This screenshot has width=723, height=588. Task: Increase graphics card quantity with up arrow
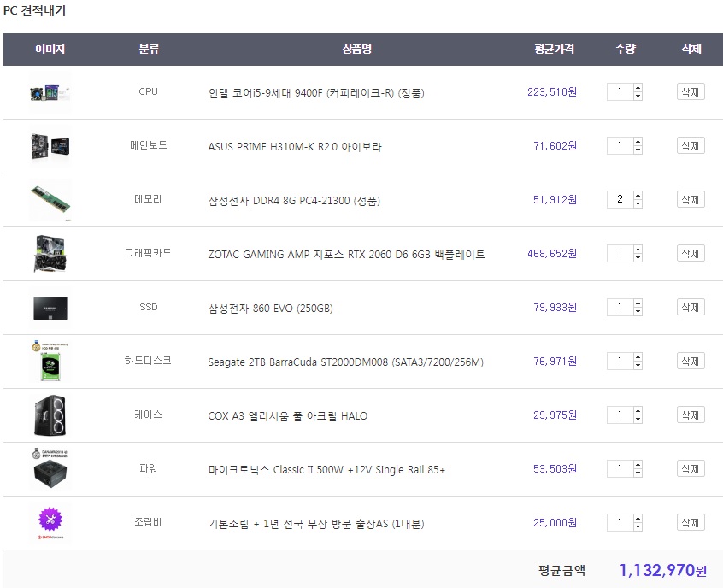point(638,250)
